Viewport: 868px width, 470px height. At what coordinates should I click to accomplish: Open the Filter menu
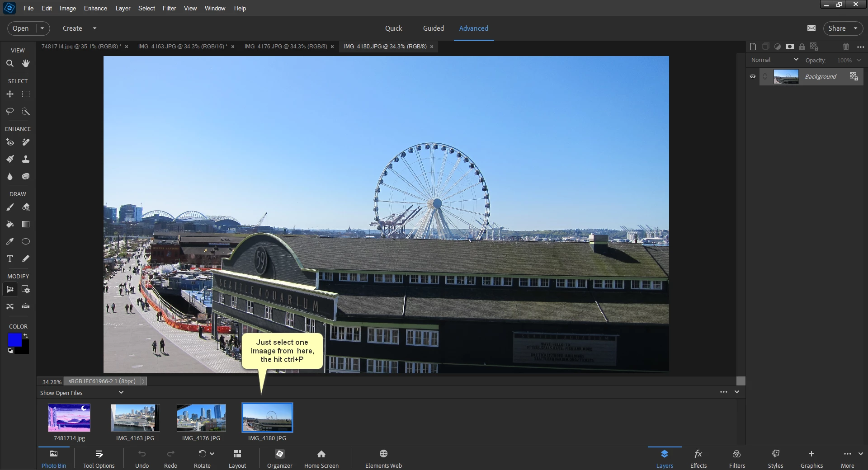(169, 8)
